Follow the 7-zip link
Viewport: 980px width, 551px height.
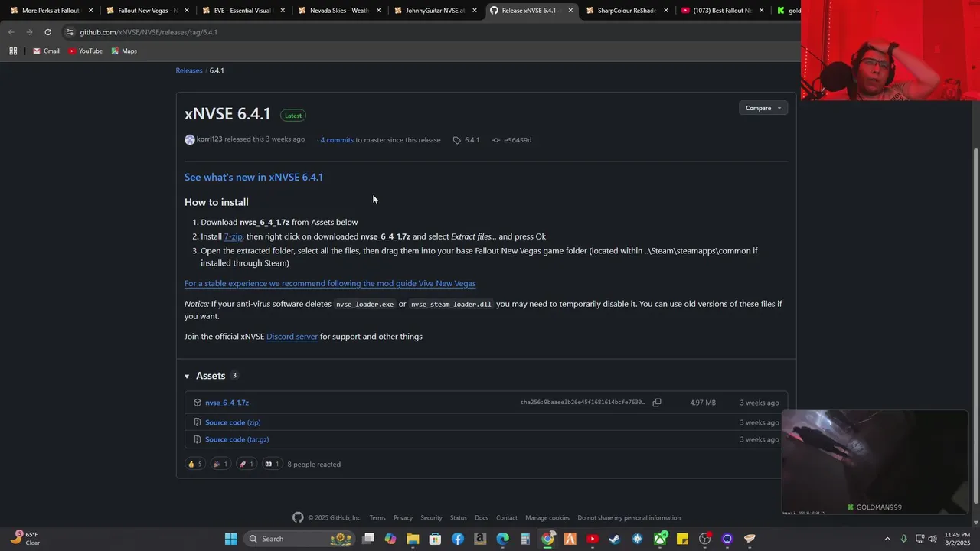(x=233, y=236)
